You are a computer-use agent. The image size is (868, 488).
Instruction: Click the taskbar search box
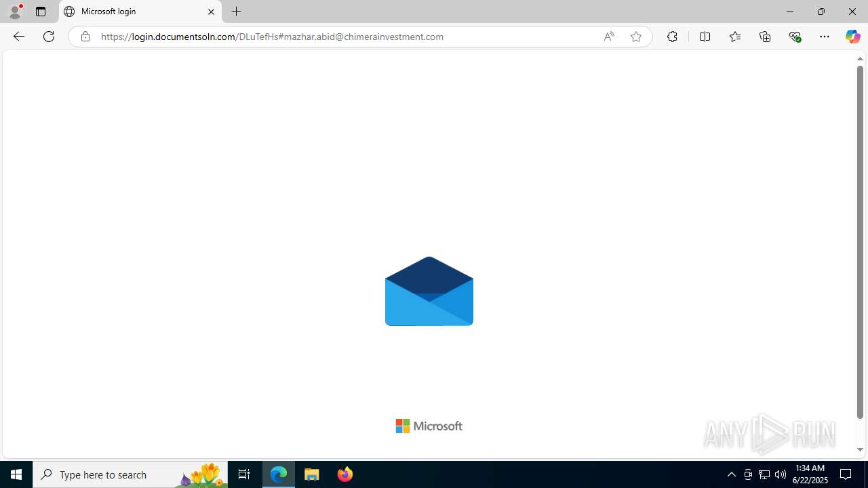click(130, 474)
